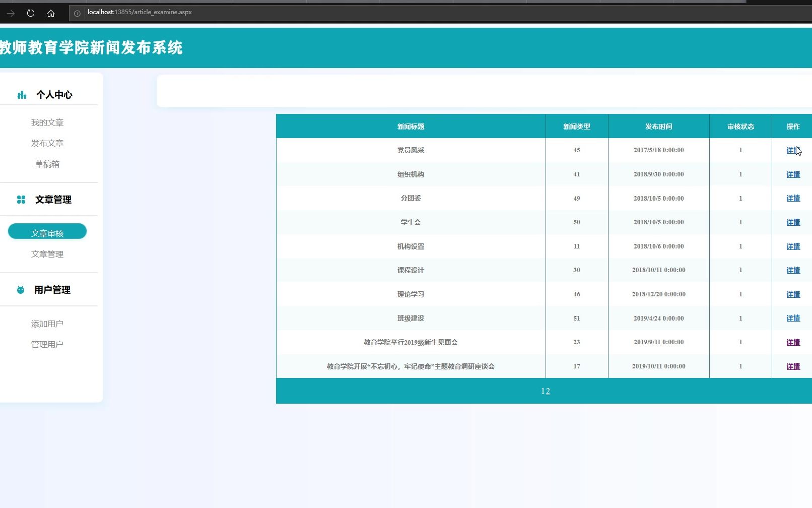Click the date 2019/4/24 0:00:00
The image size is (812, 508).
659,318
